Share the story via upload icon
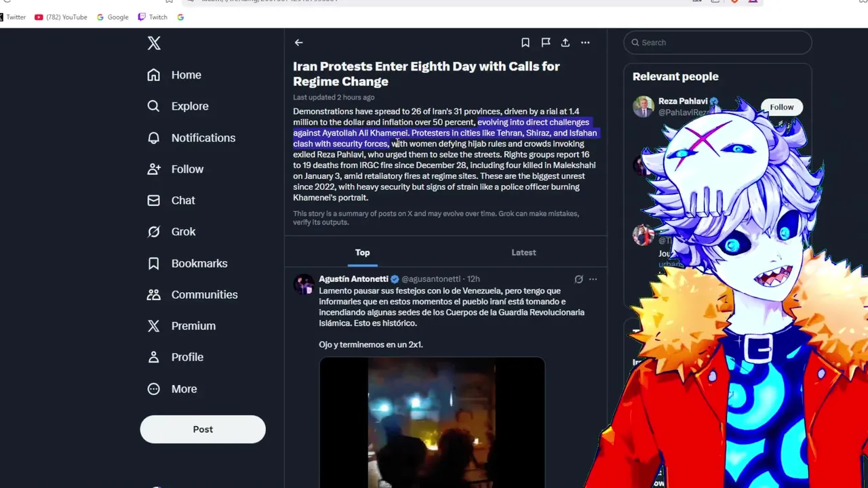 coord(565,43)
